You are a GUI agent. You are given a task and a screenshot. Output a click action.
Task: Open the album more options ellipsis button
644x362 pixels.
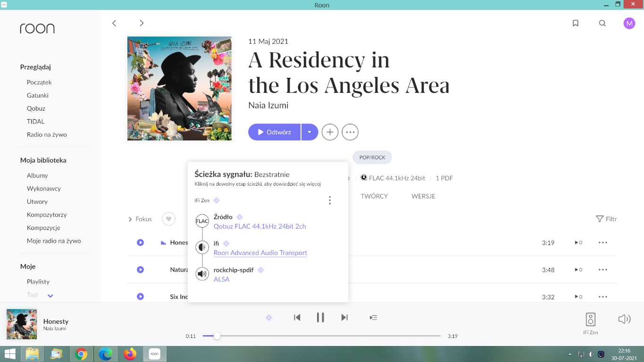350,132
